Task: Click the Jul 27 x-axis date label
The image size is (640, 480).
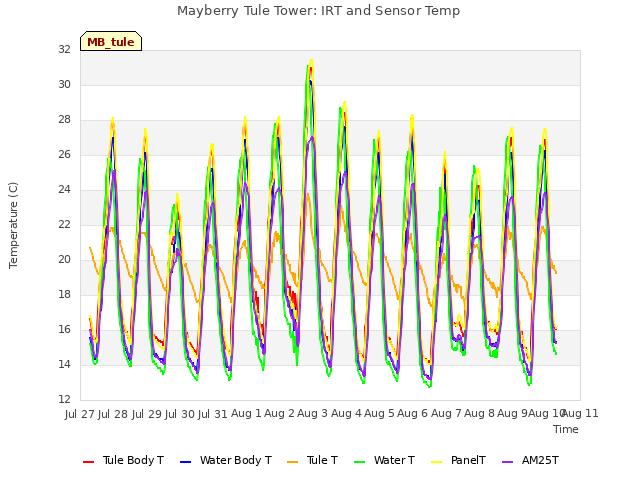Action: click(80, 414)
